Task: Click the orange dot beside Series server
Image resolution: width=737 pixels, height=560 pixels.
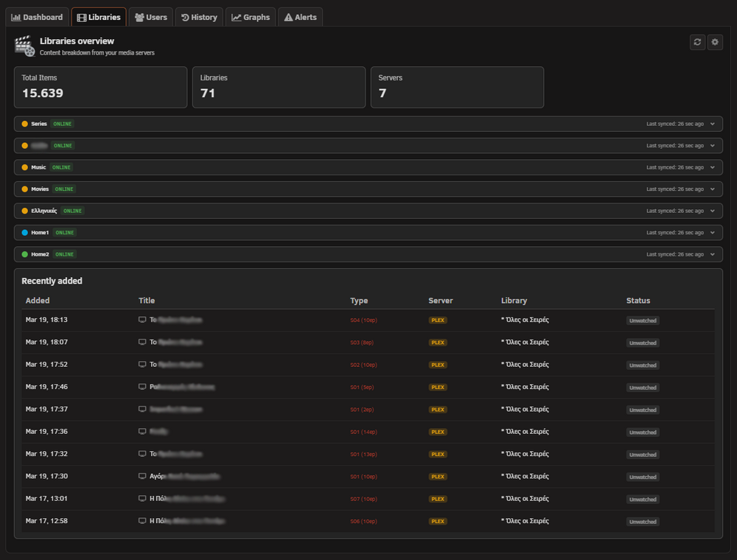Action: point(25,124)
